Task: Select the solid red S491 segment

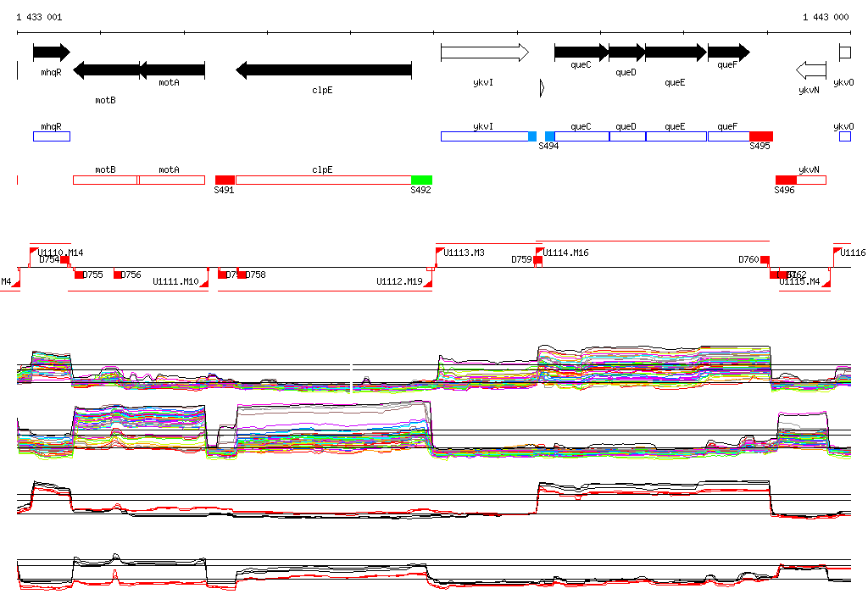Action: pyautogui.click(x=225, y=180)
